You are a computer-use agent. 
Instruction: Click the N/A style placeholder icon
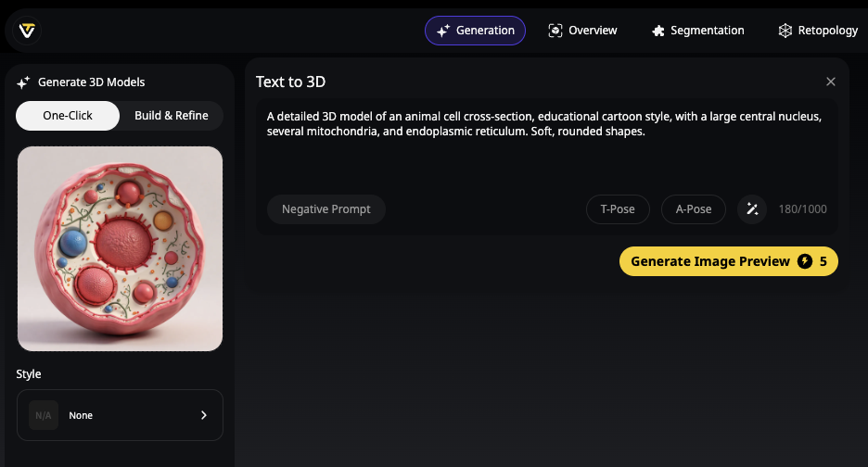pos(44,415)
